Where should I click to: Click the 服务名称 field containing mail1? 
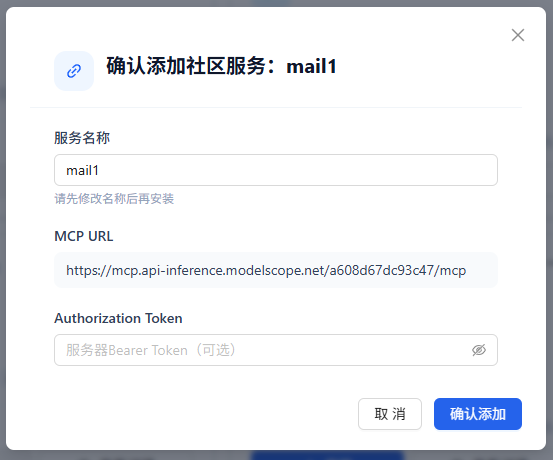[276, 170]
